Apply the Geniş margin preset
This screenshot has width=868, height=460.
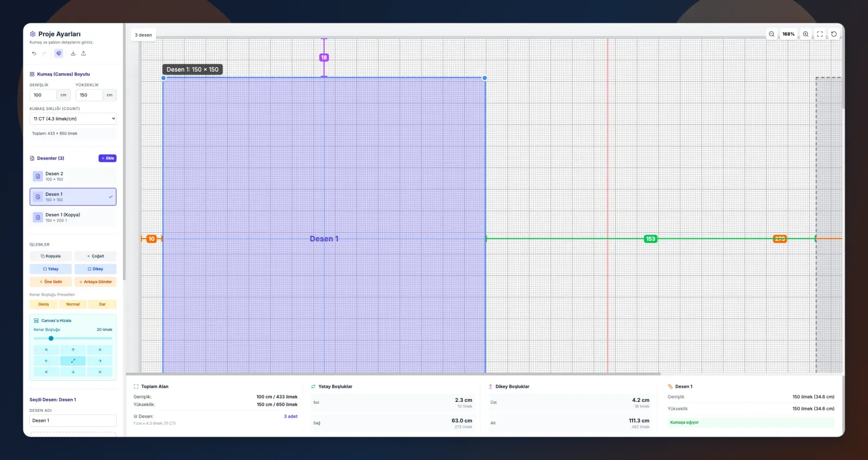[x=43, y=304]
